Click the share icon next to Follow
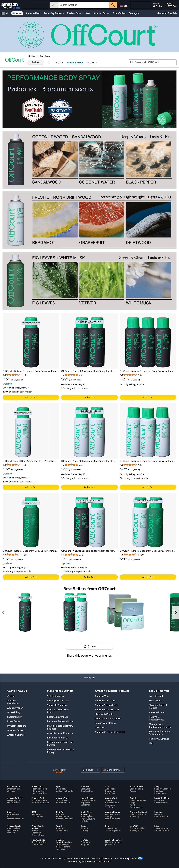179x868 pixels. click(49, 62)
